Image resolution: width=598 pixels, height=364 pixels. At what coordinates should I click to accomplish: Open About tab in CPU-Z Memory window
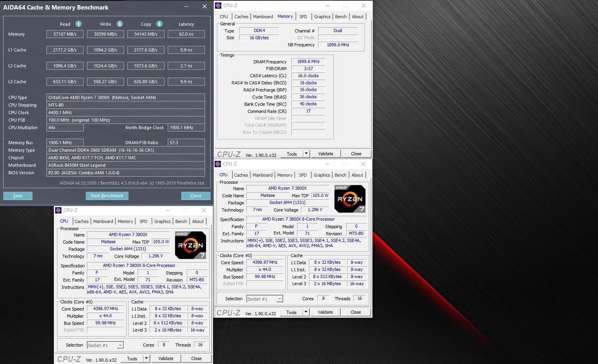tap(358, 17)
